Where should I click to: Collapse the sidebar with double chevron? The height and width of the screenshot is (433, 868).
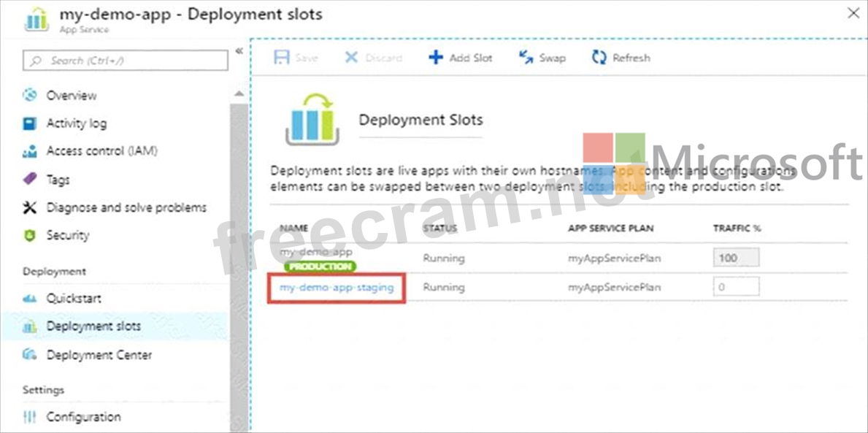pos(239,51)
